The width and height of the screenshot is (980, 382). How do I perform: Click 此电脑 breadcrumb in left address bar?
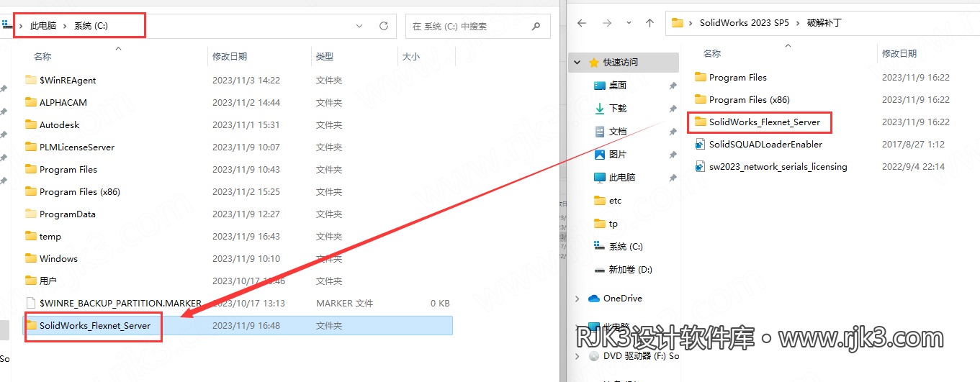43,26
